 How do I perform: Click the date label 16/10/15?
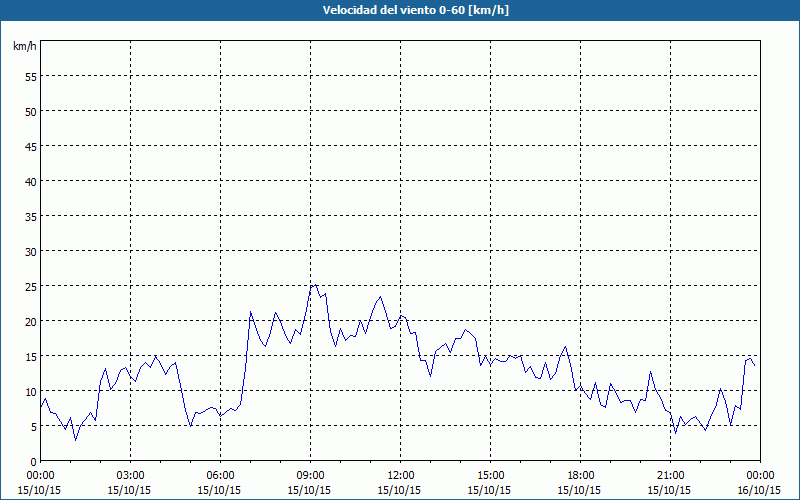click(759, 490)
